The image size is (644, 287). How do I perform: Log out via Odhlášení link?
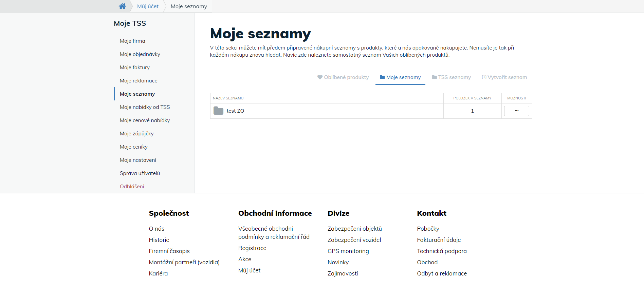[132, 187]
